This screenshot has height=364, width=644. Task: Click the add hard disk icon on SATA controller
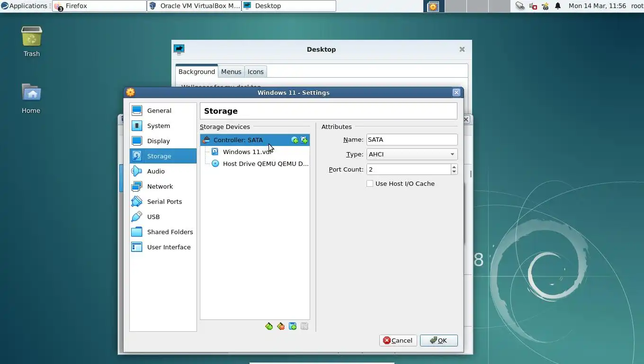[304, 140]
